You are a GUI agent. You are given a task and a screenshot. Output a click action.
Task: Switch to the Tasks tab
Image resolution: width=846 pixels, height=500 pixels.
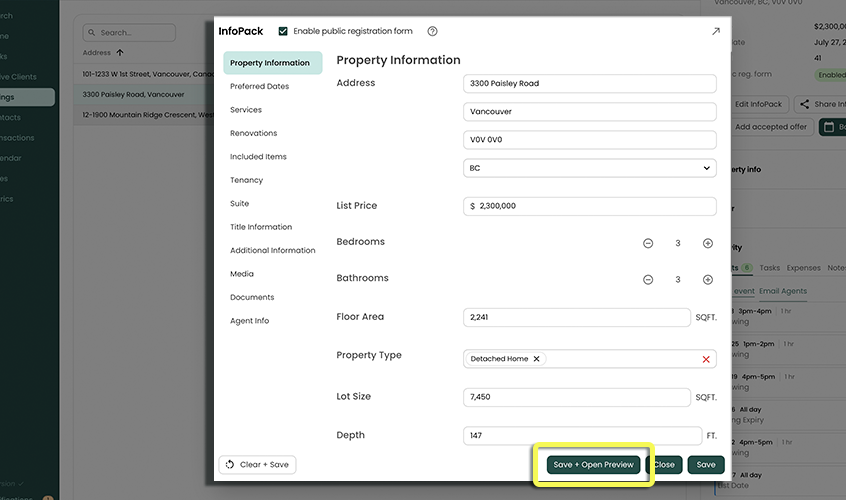tap(769, 268)
